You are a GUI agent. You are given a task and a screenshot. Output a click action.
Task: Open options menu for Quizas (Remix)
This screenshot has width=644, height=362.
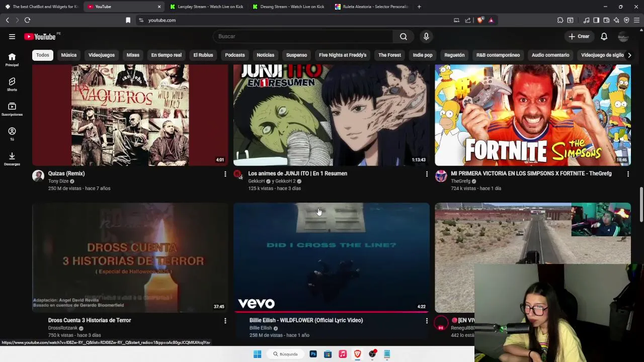click(225, 174)
